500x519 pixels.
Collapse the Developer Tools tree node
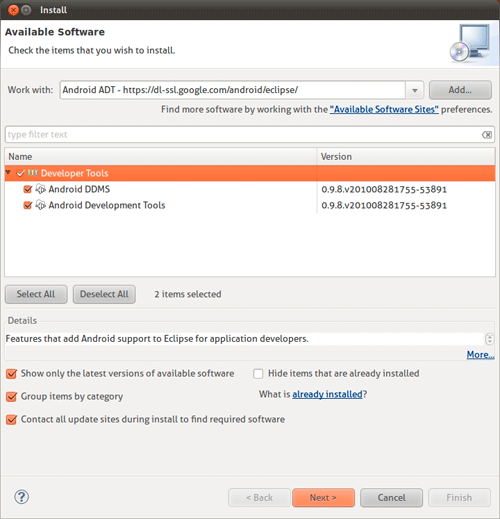(9, 172)
